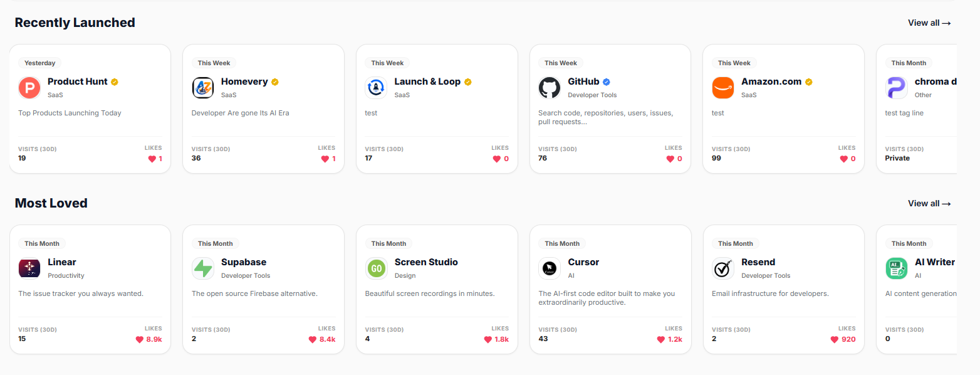Image resolution: width=980 pixels, height=375 pixels.
Task: Click GitHub's blue verified badge
Action: [607, 82]
